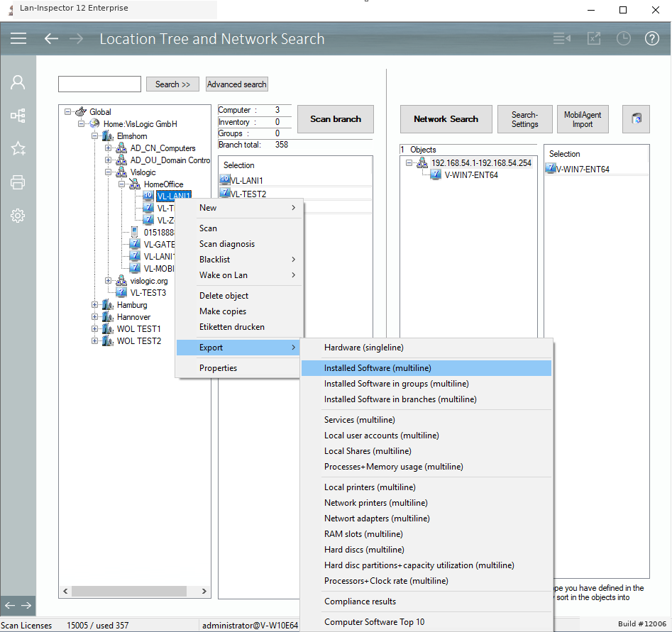The image size is (672, 632).
Task: Click the sidebar collapse arrows at bottom
Action: click(x=18, y=605)
